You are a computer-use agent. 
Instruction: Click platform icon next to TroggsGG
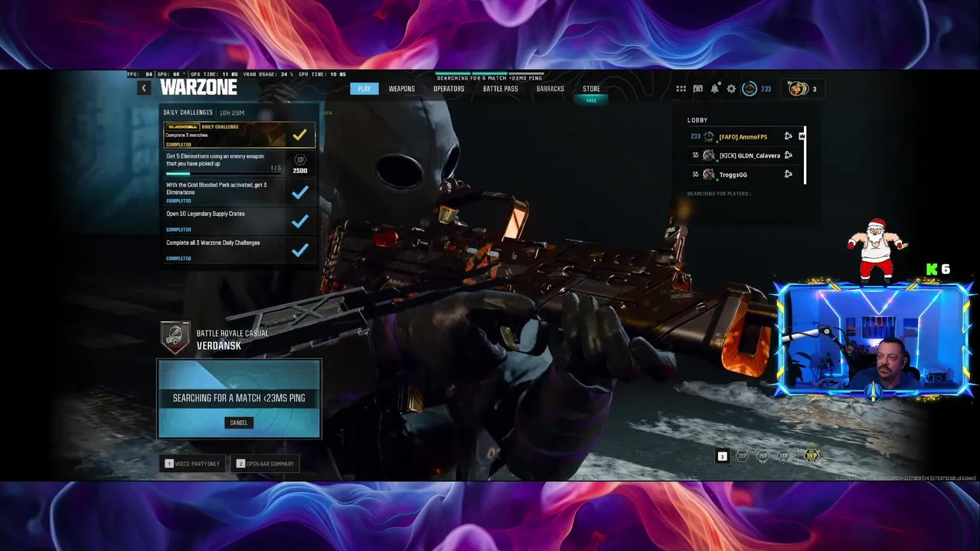[788, 174]
